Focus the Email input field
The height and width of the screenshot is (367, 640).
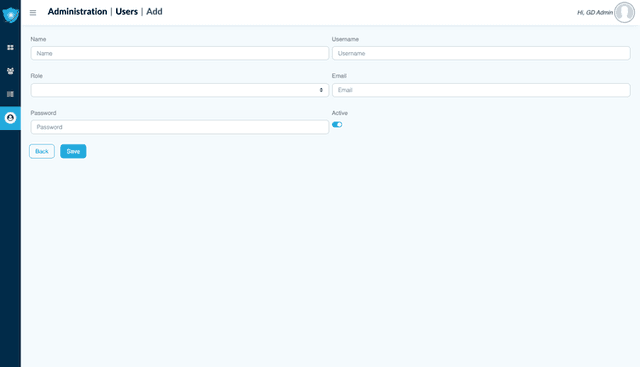[481, 90]
